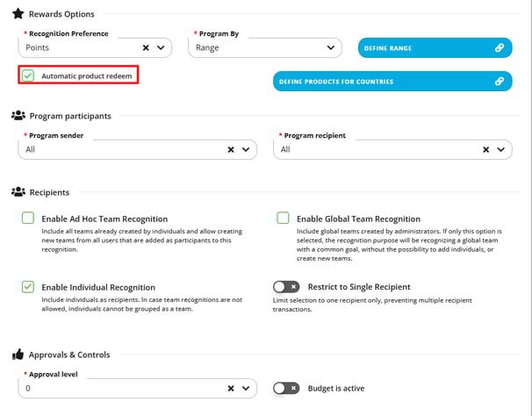This screenshot has width=532, height=416.
Task: Open the Recognition Preference dropdown arrow
Action: tap(161, 48)
